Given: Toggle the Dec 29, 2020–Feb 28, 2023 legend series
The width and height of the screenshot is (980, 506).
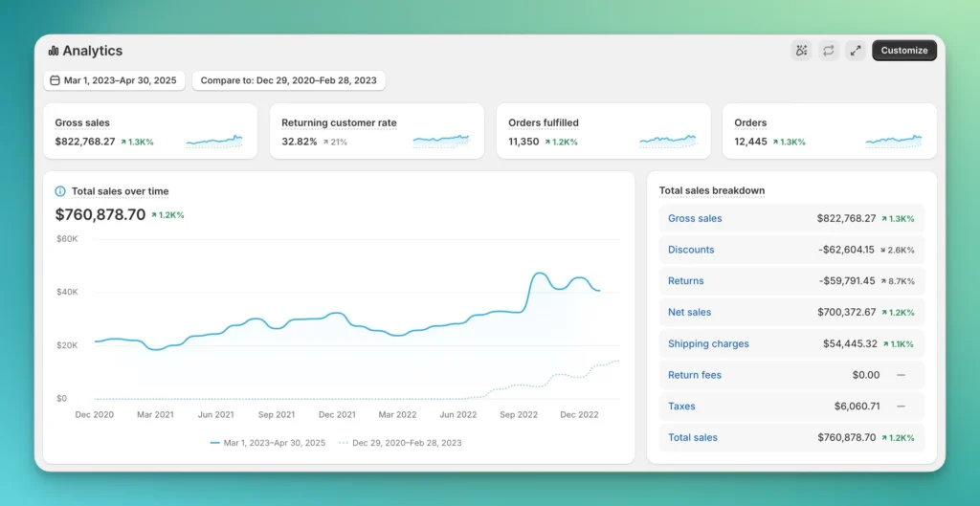Looking at the screenshot, I should pos(400,443).
